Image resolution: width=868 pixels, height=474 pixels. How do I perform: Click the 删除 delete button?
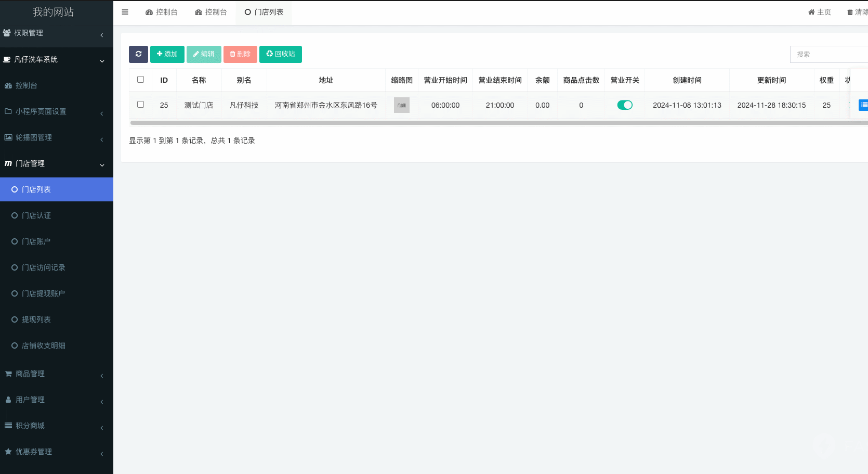point(240,54)
